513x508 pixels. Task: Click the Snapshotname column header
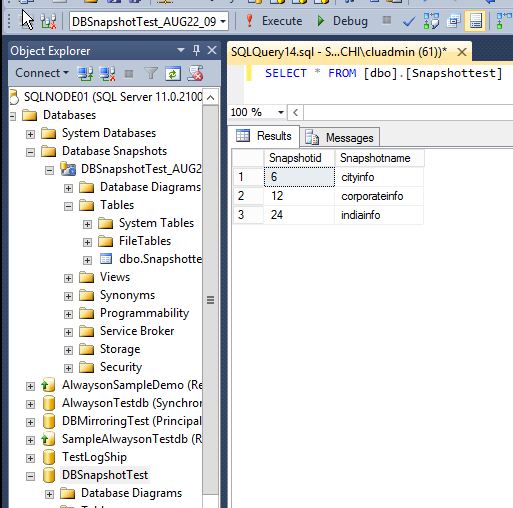click(379, 158)
